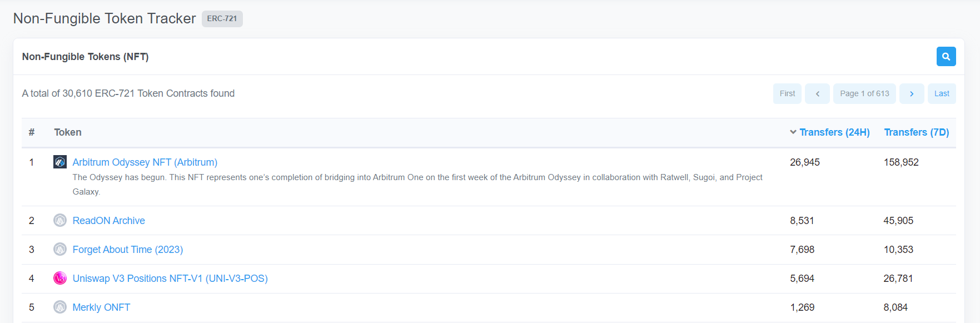Go to previous page with left chevron

point(817,93)
